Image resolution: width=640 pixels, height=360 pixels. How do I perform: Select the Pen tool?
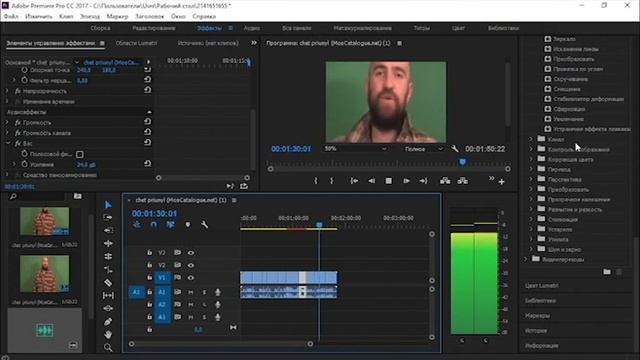(108, 322)
